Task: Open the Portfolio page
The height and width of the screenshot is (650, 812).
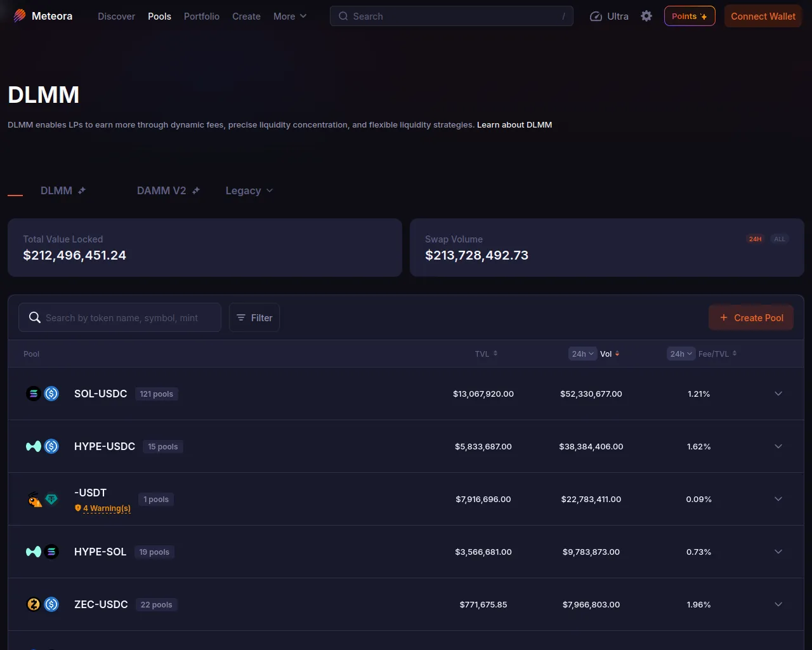Action: [x=202, y=17]
